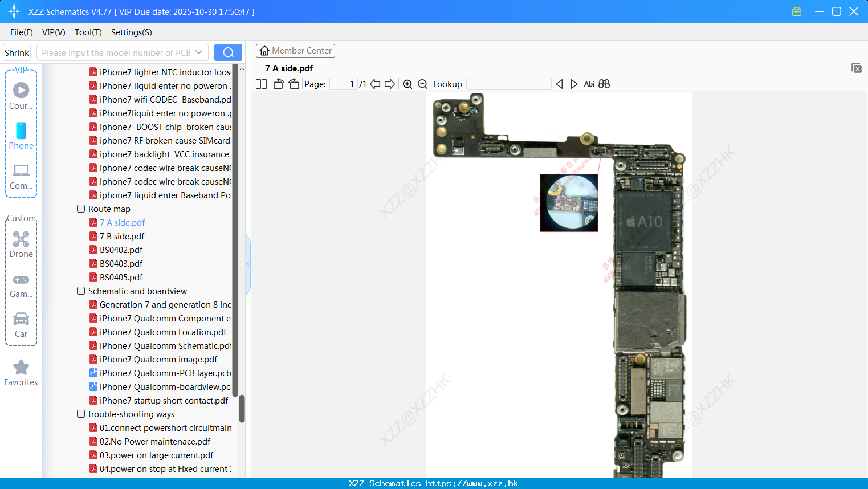The height and width of the screenshot is (489, 868).
Task: Click the Shrink button
Action: click(17, 52)
